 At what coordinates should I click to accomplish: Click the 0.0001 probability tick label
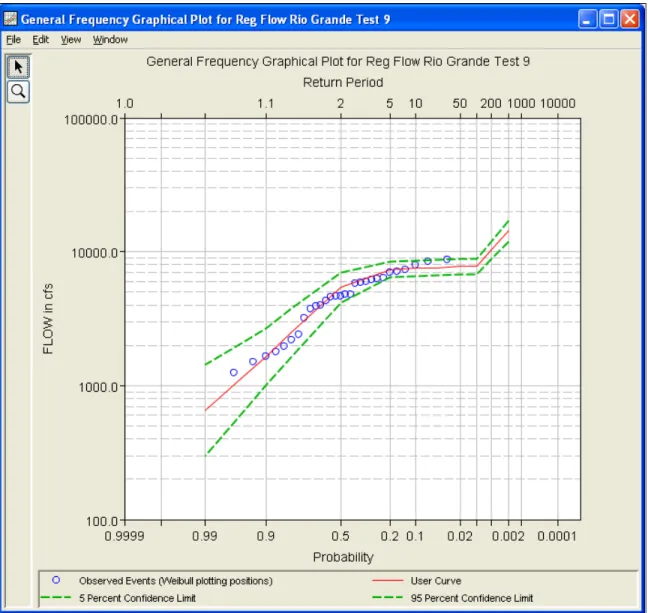point(557,536)
